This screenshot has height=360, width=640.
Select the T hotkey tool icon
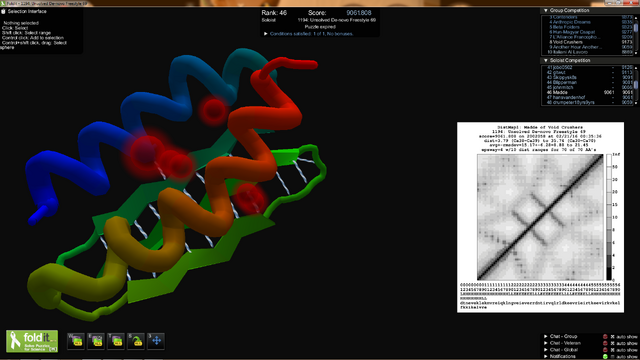[116, 341]
